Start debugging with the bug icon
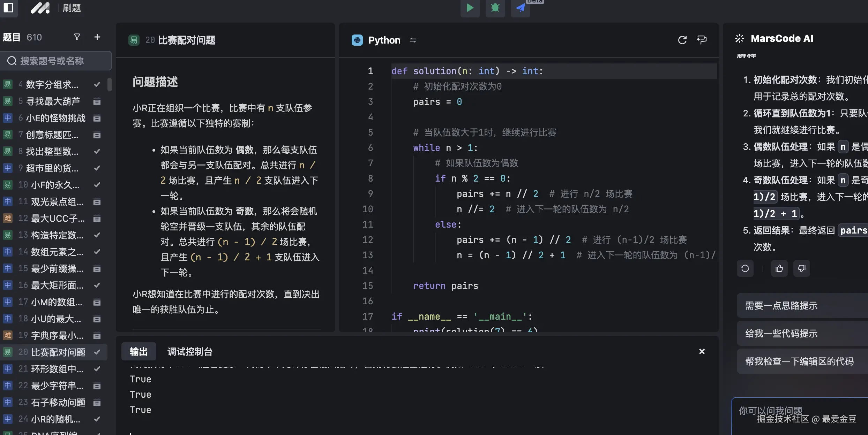 [495, 8]
